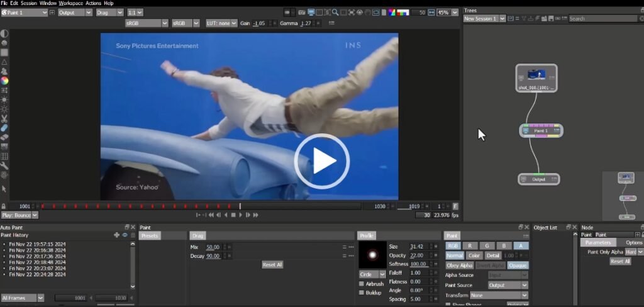Click the play backward button under the timeline

coord(226,215)
